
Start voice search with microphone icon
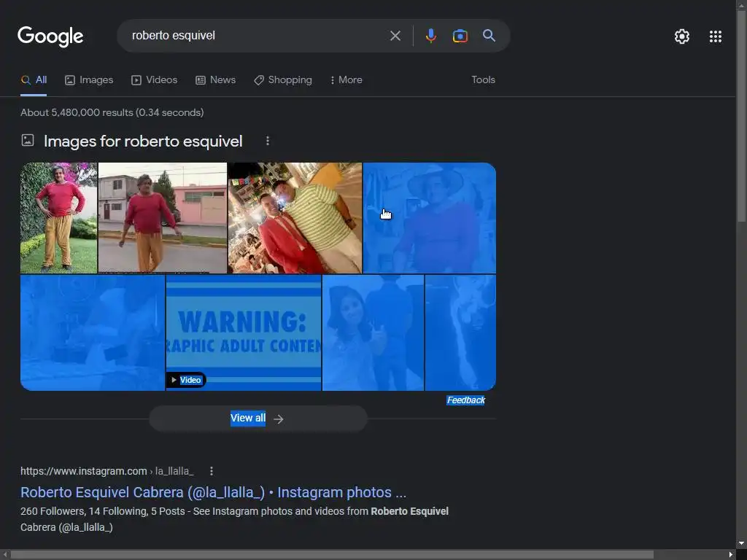430,36
